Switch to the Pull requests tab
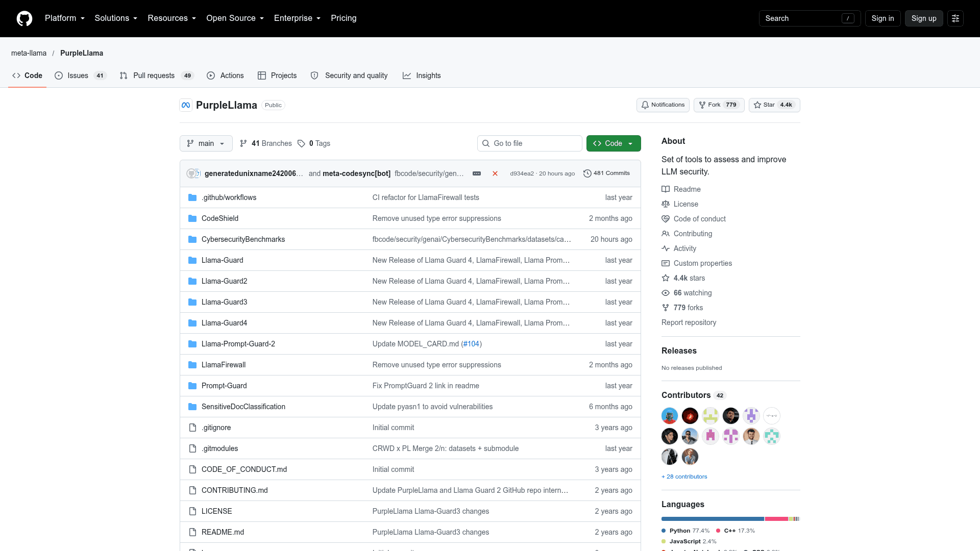Viewport: 980px width, 551px height. 157,76
